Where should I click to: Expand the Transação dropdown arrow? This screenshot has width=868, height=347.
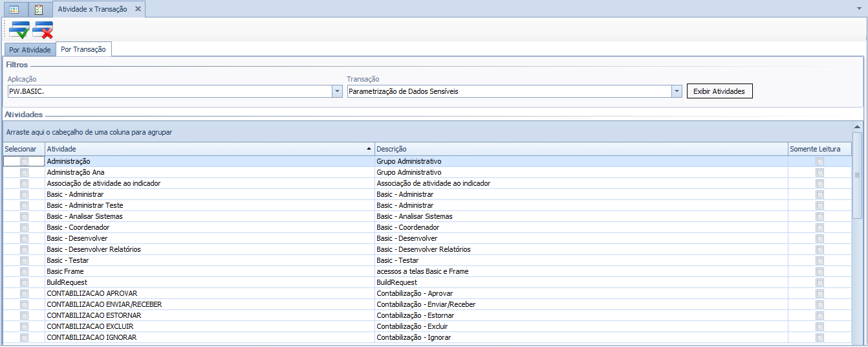click(x=677, y=92)
